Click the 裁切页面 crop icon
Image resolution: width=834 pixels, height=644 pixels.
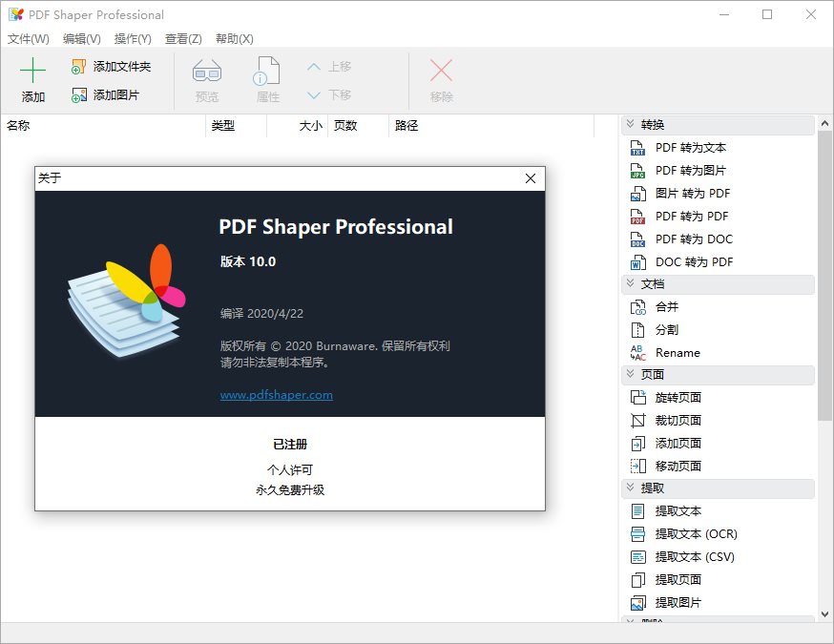pos(637,420)
